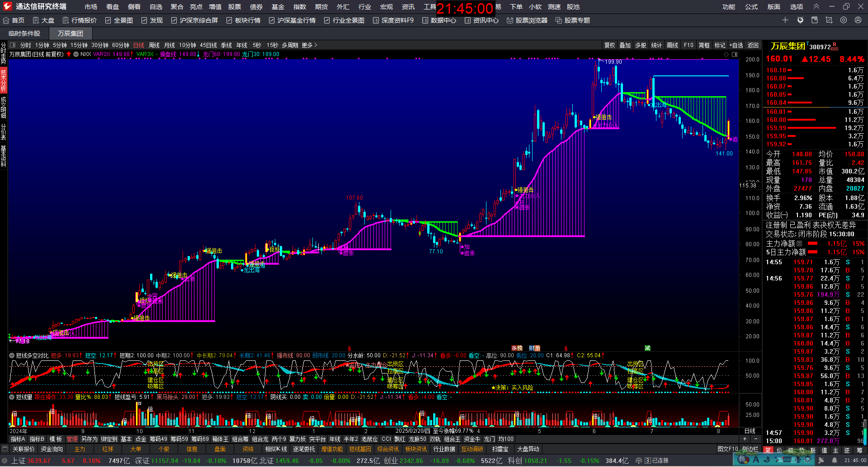Viewport: 868px width, 467px height.
Task: Activate the screenshot crop icon
Action: pos(829,20)
